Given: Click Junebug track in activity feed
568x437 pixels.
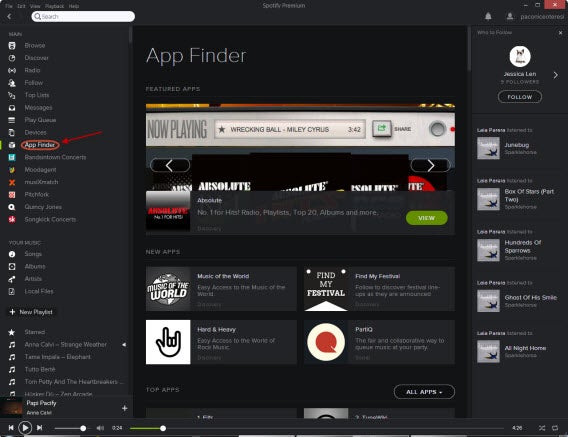Looking at the screenshot, I should [517, 145].
